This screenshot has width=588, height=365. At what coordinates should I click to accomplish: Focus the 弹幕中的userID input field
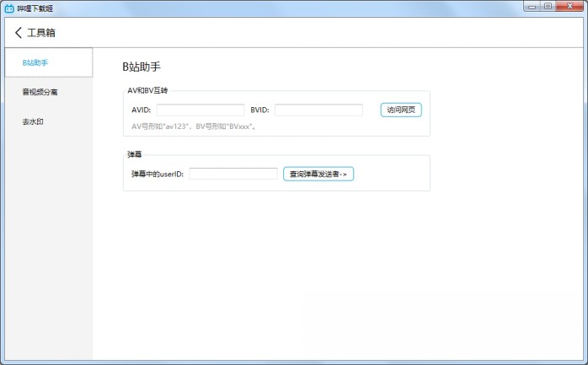(x=233, y=174)
